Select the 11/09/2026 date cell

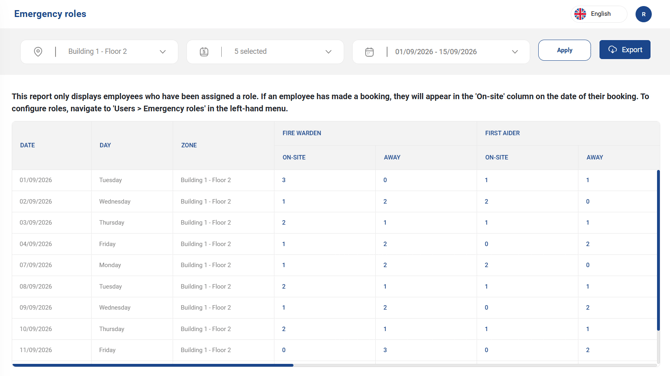point(36,350)
